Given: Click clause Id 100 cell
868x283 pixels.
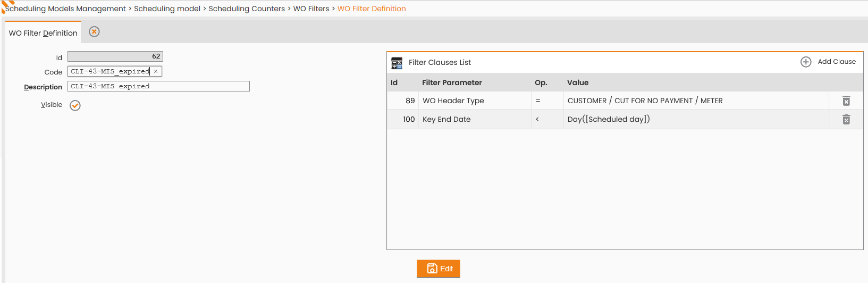Looking at the screenshot, I should (403, 119).
